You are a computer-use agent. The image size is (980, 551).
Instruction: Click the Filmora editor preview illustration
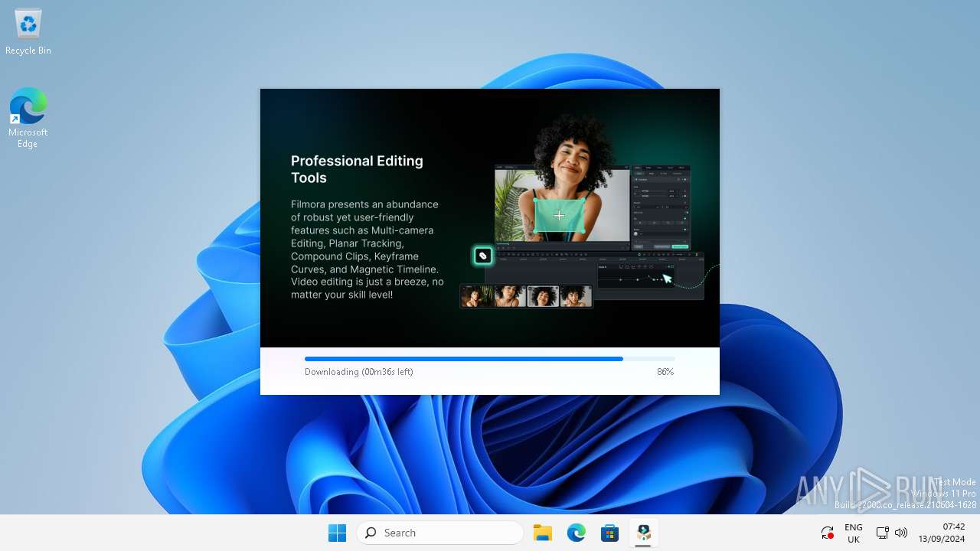pos(588,212)
